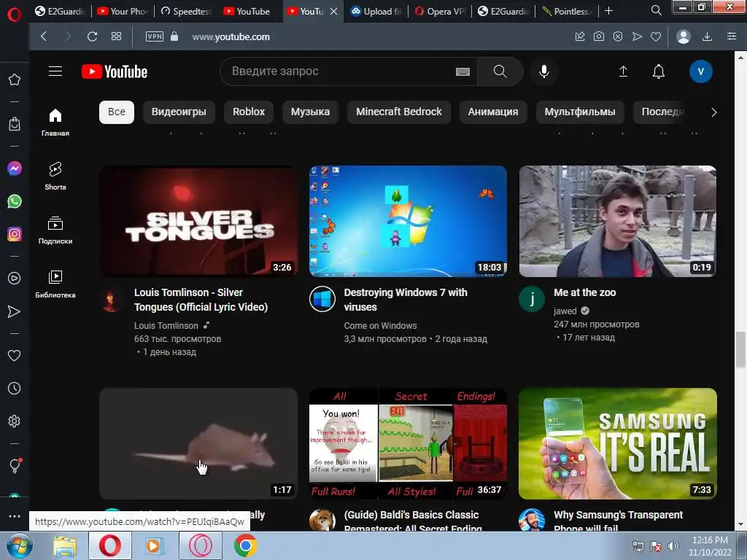747x560 pixels.
Task: Open Messenger in Opera sidebar
Action: [15, 168]
